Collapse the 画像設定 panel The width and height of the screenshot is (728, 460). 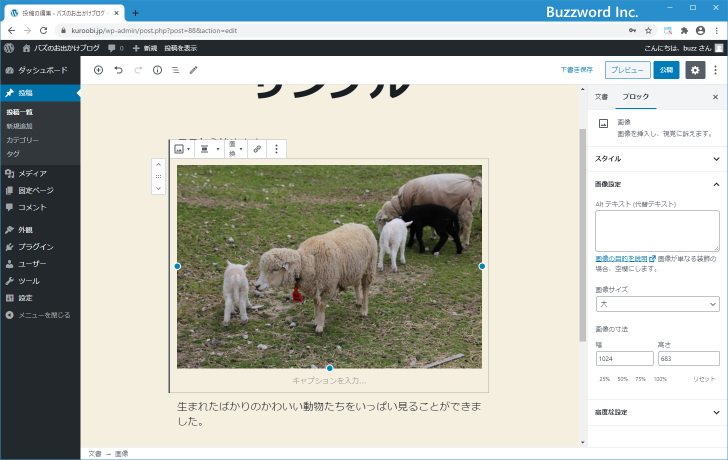(655, 184)
